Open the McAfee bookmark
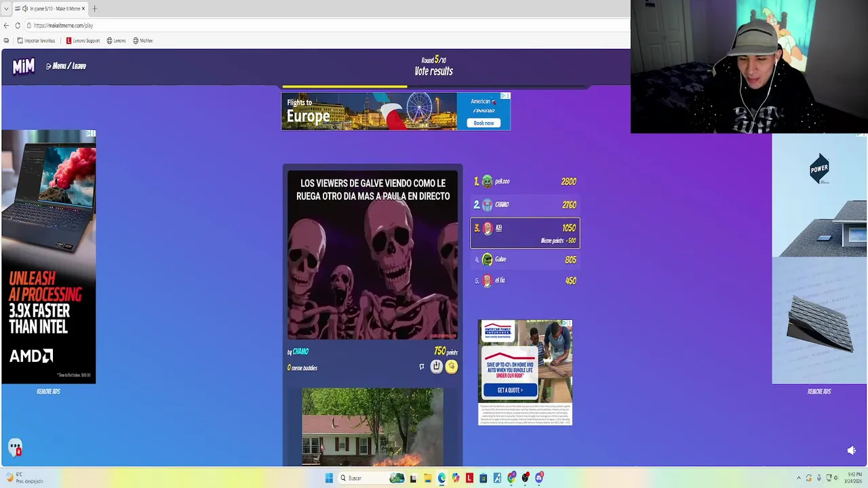 coord(142,41)
